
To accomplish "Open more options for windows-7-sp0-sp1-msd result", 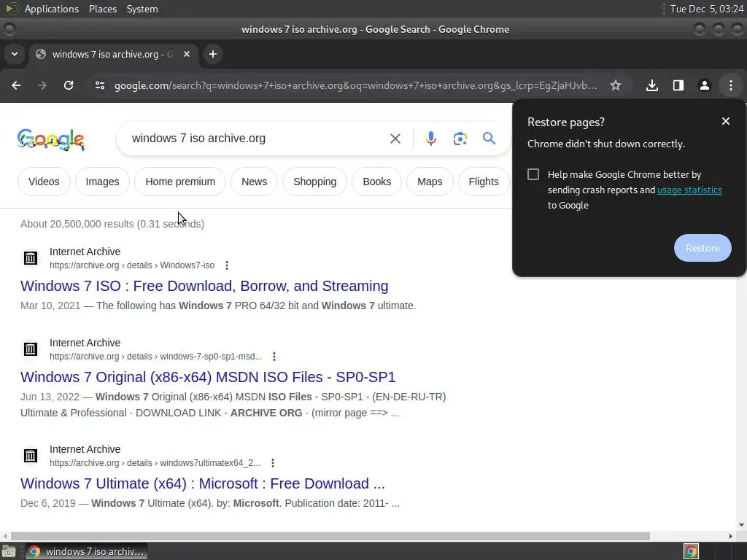I will click(274, 356).
